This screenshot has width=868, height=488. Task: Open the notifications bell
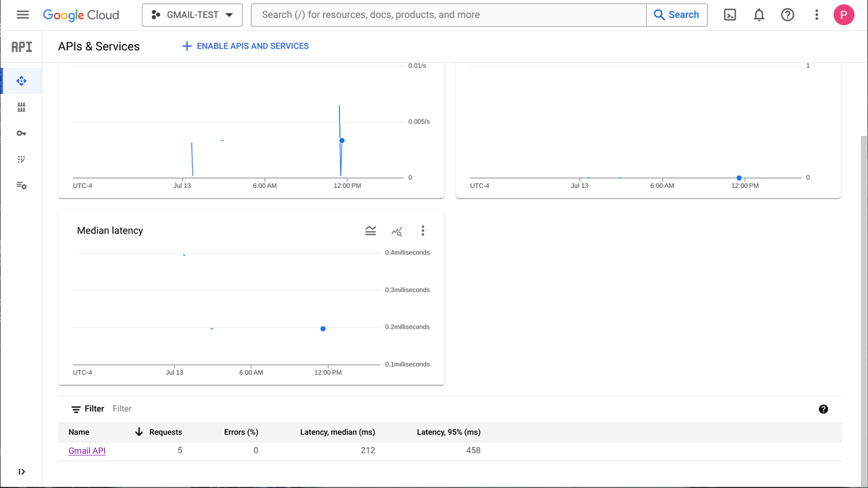(x=759, y=14)
